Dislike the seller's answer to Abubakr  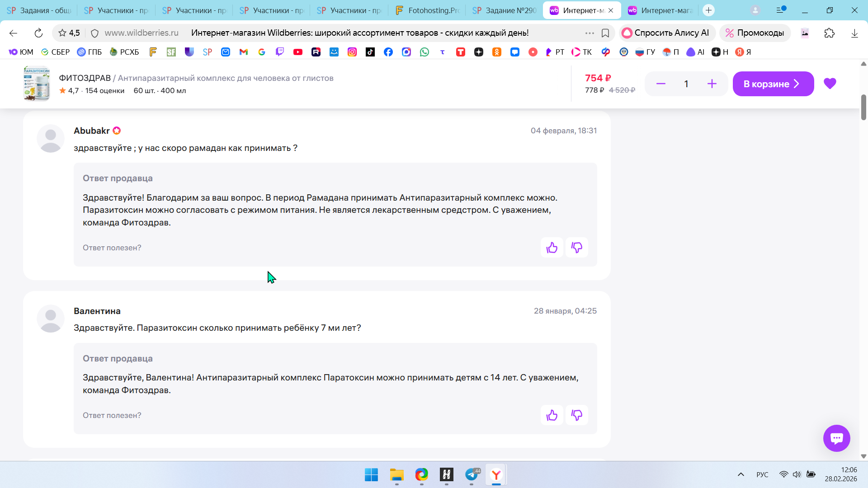tap(576, 248)
